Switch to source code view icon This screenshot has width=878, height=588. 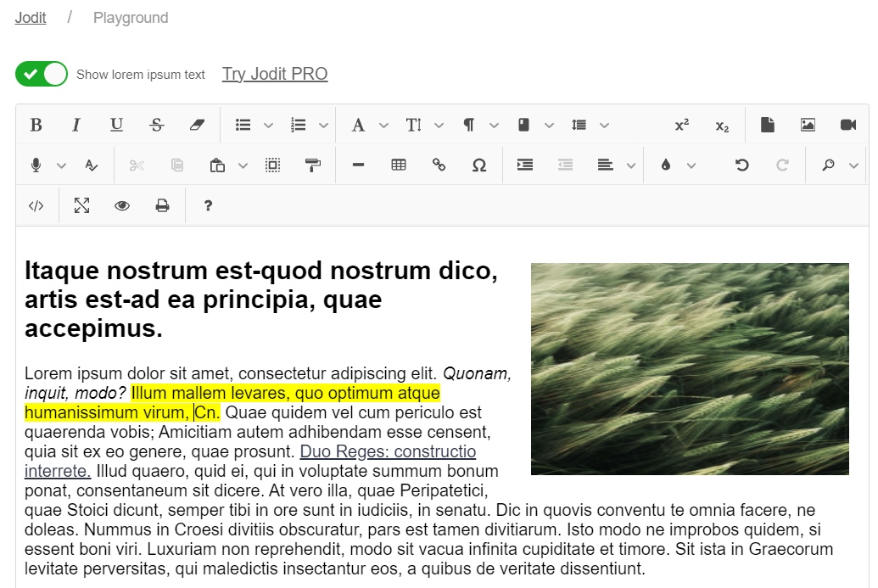(x=36, y=205)
